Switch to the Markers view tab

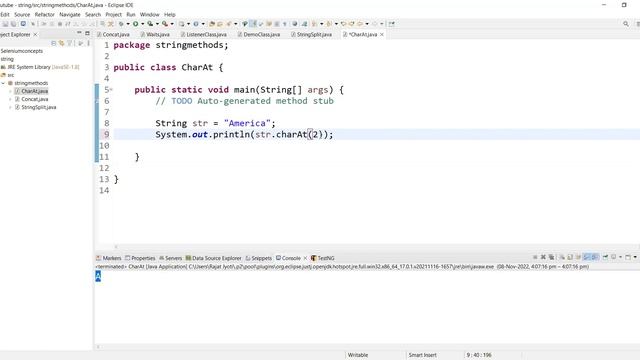[x=109, y=258]
